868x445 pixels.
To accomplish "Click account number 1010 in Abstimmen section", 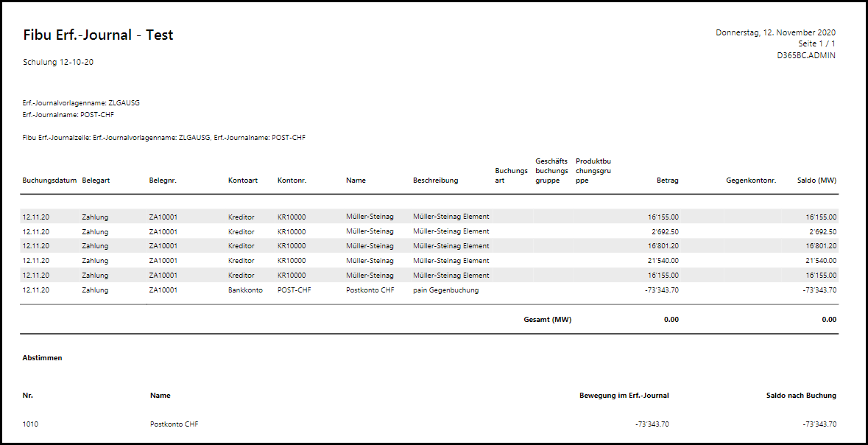I will (31, 424).
